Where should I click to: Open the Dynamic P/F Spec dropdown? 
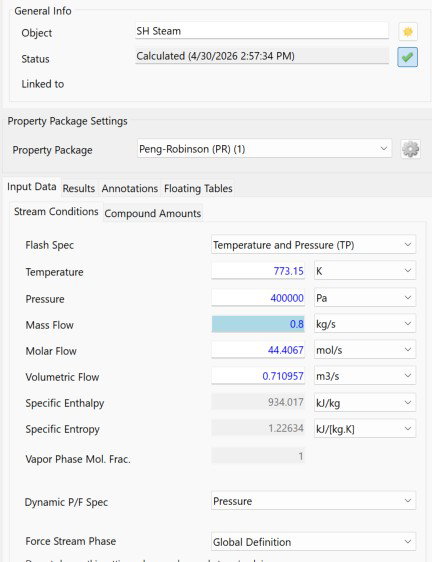coord(313,501)
